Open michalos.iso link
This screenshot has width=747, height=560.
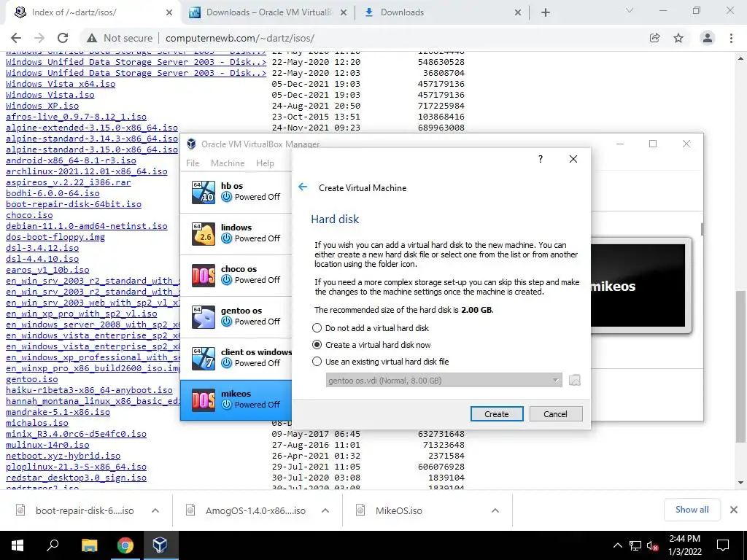(x=37, y=423)
